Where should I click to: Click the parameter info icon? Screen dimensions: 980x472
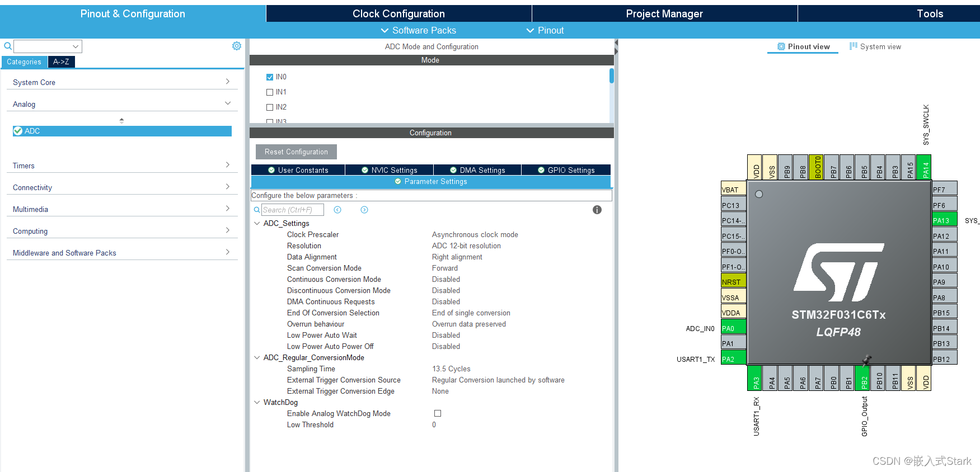pos(597,210)
